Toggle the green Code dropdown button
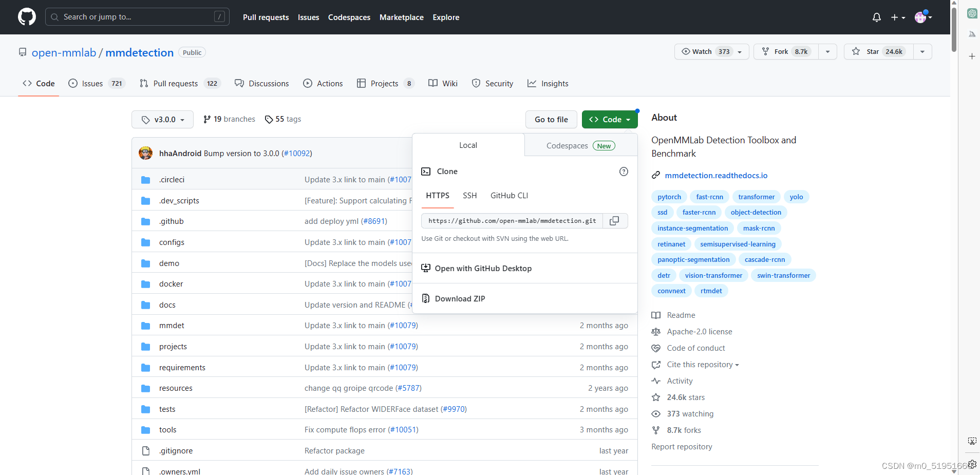This screenshot has height=475, width=980. pos(610,119)
